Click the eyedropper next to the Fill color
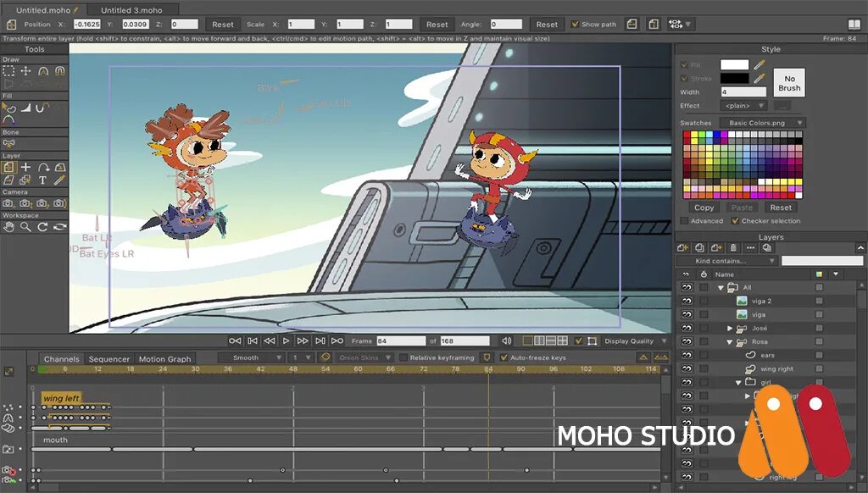Image resolution: width=868 pixels, height=493 pixels. click(759, 64)
